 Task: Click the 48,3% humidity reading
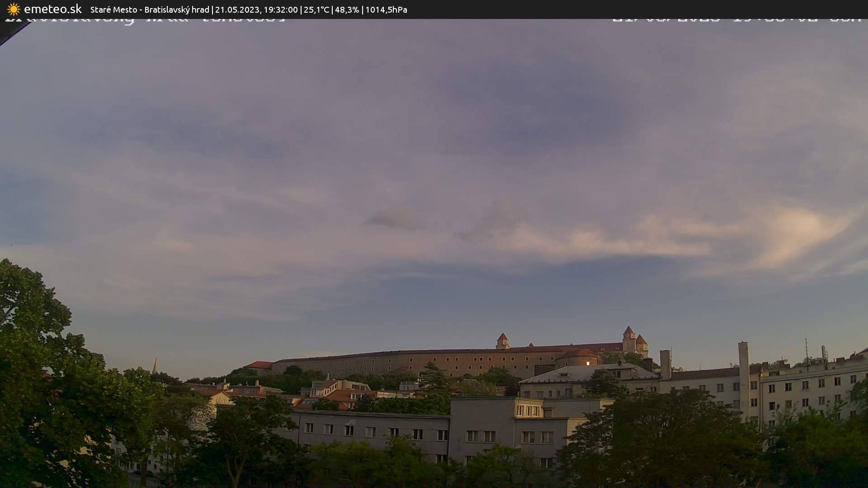[347, 9]
